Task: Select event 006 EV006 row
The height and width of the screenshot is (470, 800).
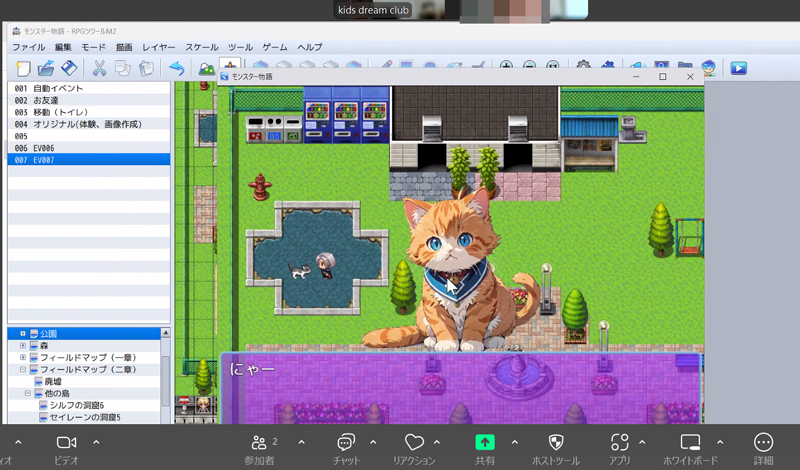Action: click(x=89, y=148)
